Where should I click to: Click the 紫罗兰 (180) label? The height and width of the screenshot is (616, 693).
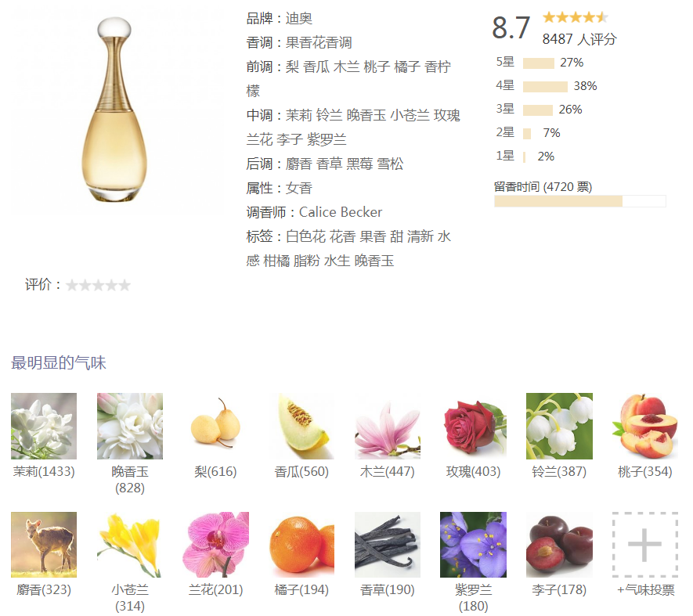[473, 598]
